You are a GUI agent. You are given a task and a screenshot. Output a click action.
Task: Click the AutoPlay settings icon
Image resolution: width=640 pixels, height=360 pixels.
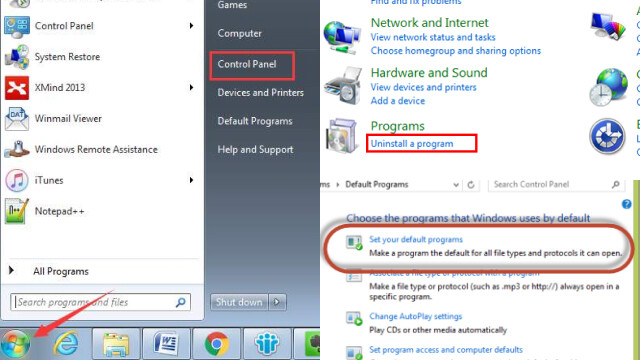(x=354, y=318)
